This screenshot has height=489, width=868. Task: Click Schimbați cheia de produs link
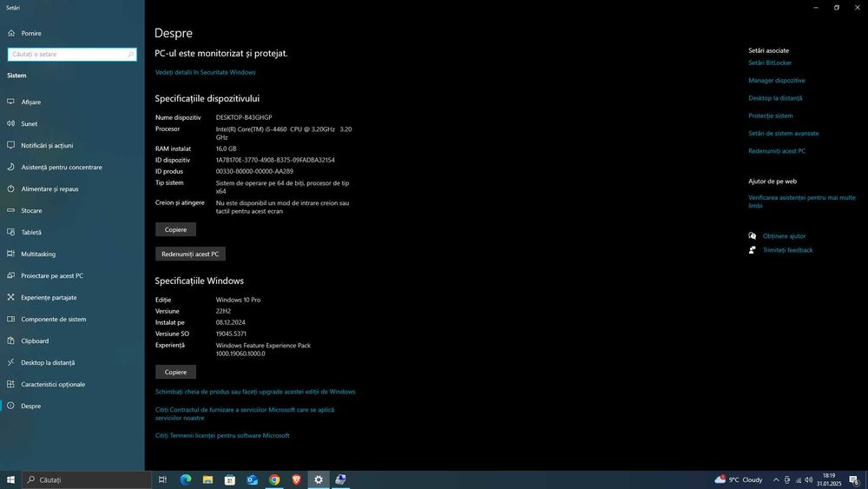(255, 392)
